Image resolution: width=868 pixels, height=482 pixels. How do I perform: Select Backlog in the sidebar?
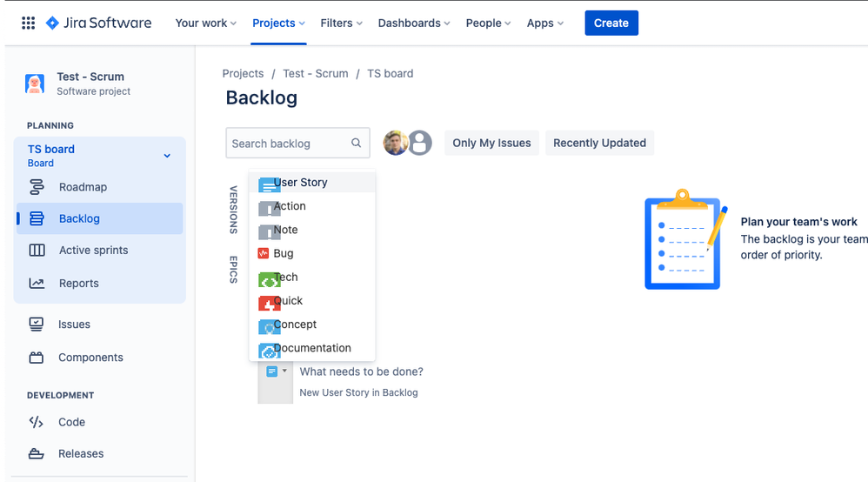(x=100, y=218)
